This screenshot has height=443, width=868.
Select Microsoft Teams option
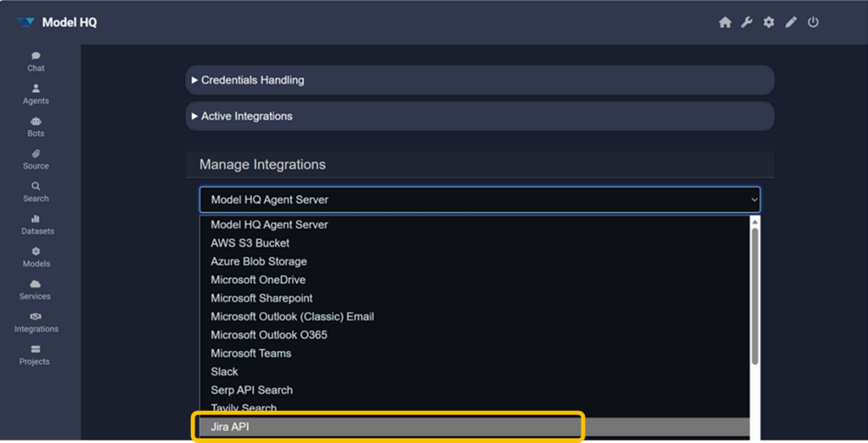[475, 354]
